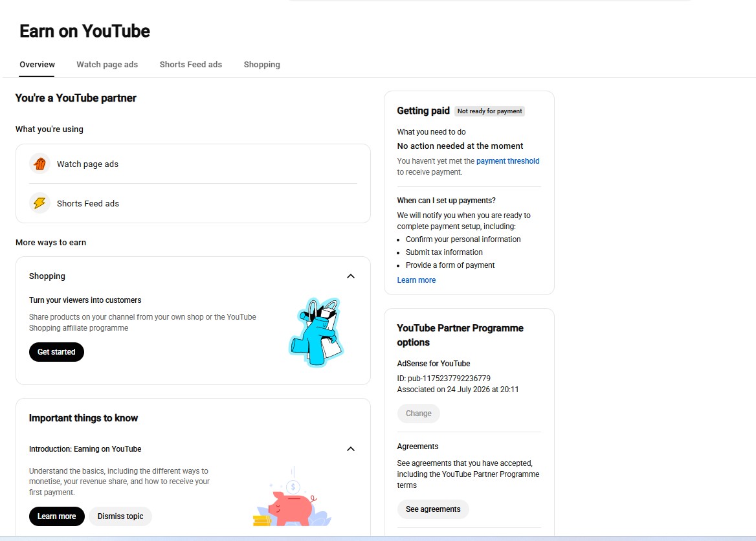The image size is (756, 541).
Task: Click the Shorts Feed ads lightning icon
Action: 39,203
